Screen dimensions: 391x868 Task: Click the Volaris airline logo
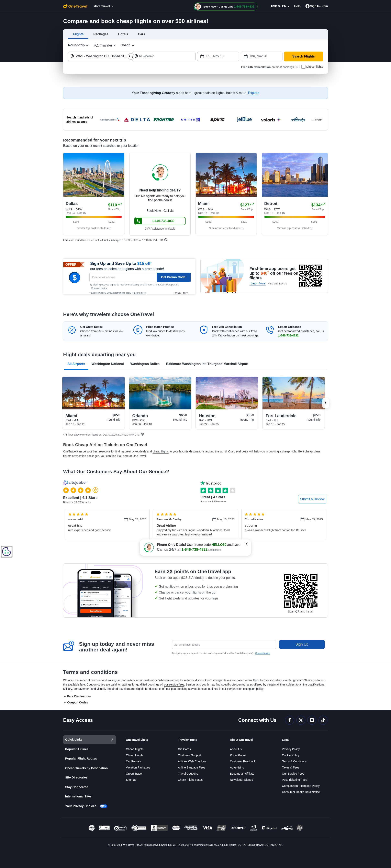[270, 120]
